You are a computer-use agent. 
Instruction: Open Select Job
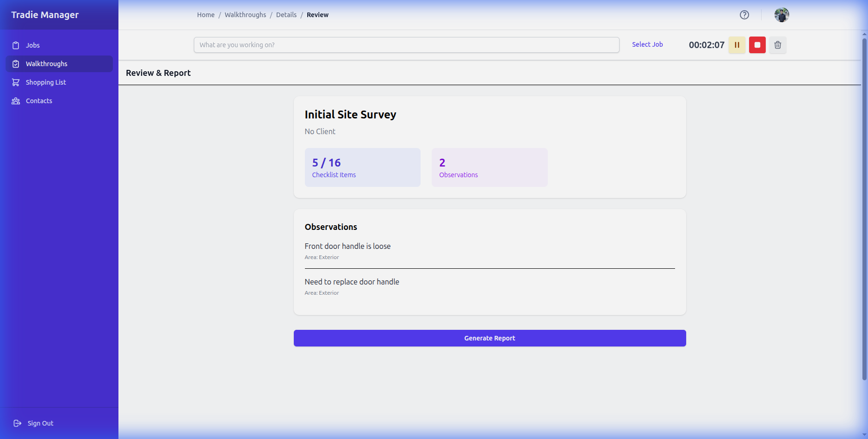click(647, 44)
